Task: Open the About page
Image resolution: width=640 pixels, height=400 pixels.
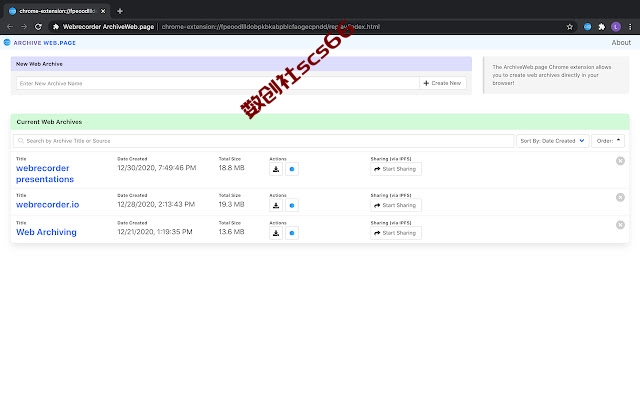Action: click(x=621, y=42)
